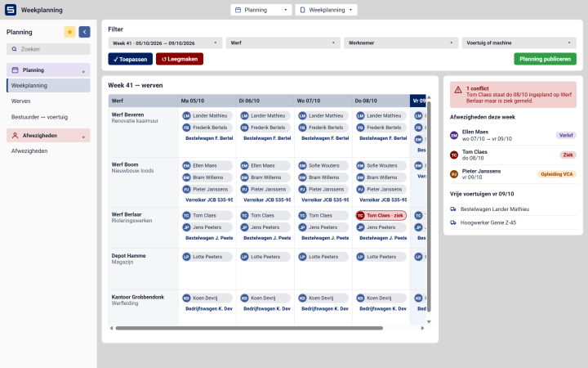Click Ellen Maes chip in Werf Boom Monday

pyautogui.click(x=207, y=165)
